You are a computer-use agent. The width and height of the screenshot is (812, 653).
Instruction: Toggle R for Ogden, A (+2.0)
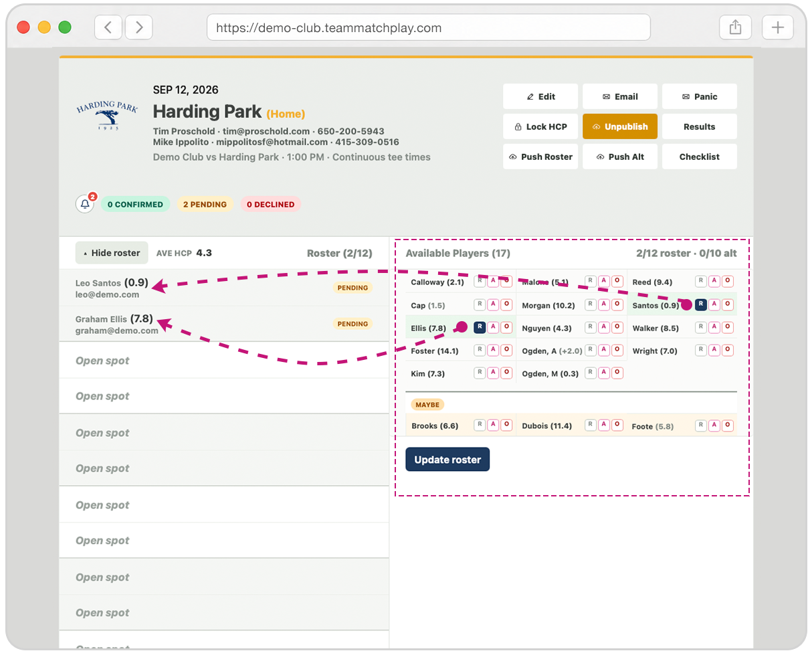click(x=590, y=350)
